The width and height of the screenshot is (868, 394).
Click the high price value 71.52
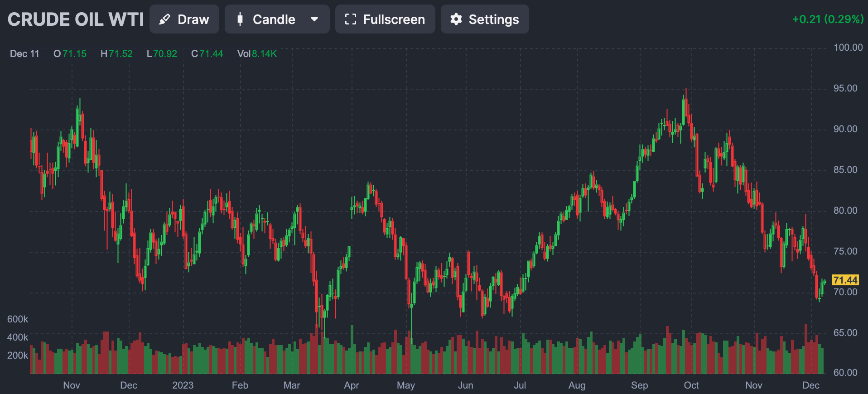tap(121, 54)
